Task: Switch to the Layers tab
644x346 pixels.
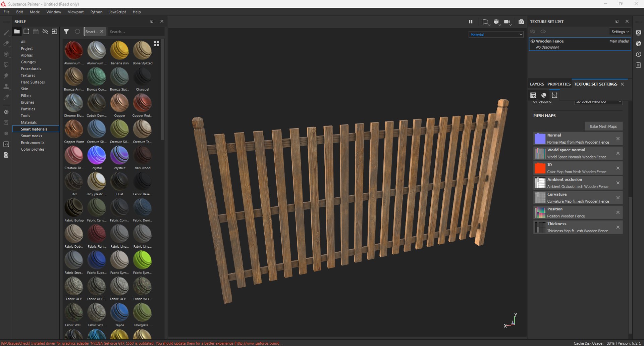Action: coord(537,84)
